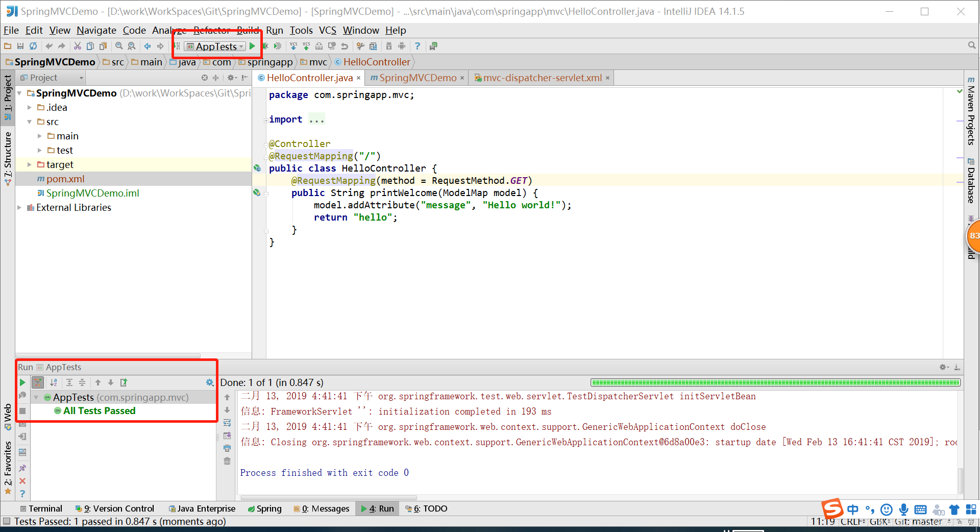The image size is (980, 532).
Task: Click the Cut scissors icon
Action: (78, 46)
